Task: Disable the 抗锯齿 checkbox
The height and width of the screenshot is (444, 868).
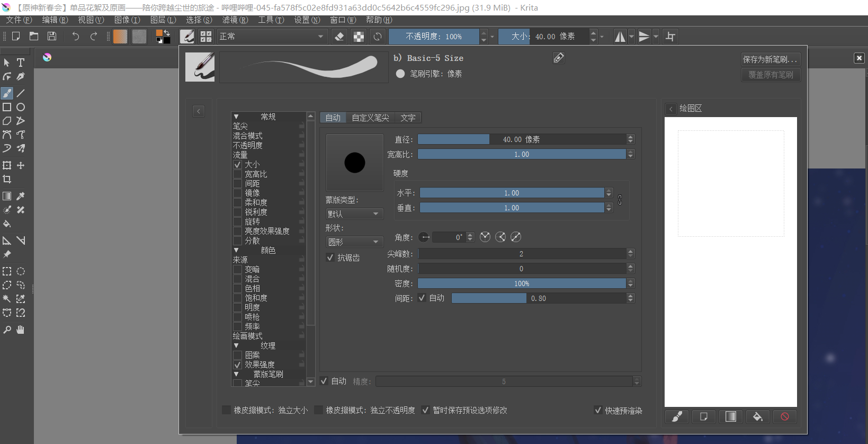Action: [x=330, y=257]
